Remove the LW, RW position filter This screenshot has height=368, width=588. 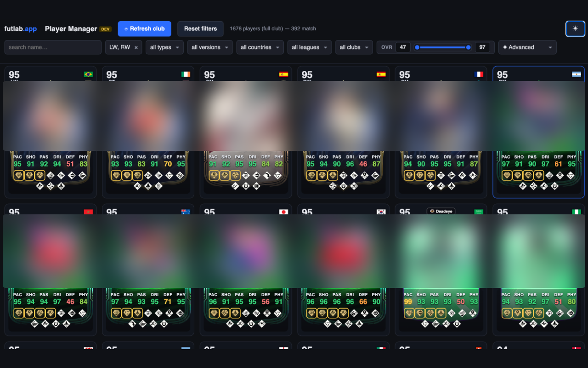pyautogui.click(x=136, y=47)
